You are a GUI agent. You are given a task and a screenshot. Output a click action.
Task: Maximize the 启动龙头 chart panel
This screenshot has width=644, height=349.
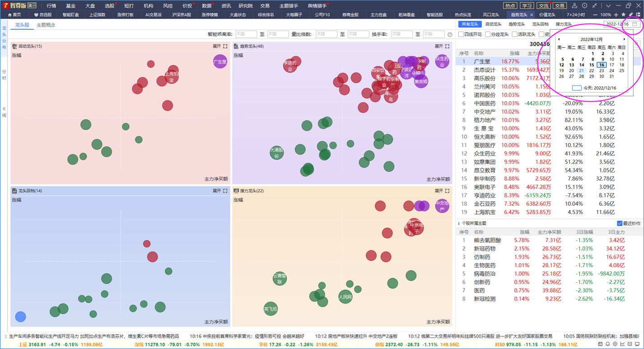(x=225, y=46)
